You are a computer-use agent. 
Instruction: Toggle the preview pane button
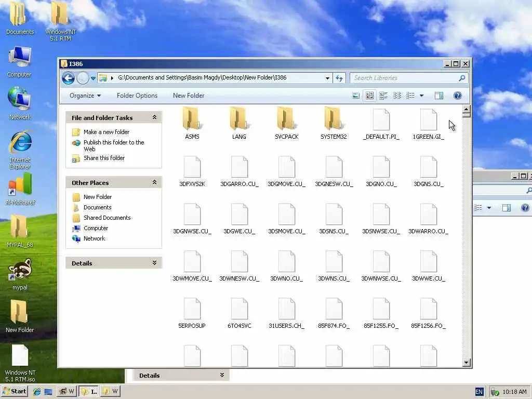pyautogui.click(x=438, y=96)
